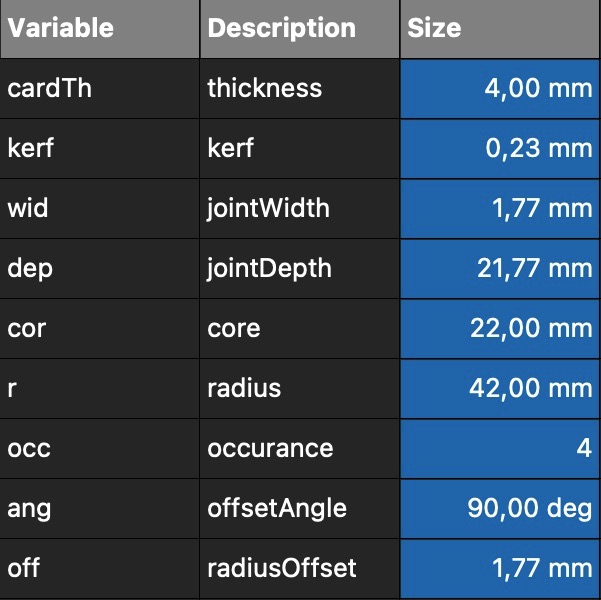
Task: Select the radius description cell
Action: (300, 388)
